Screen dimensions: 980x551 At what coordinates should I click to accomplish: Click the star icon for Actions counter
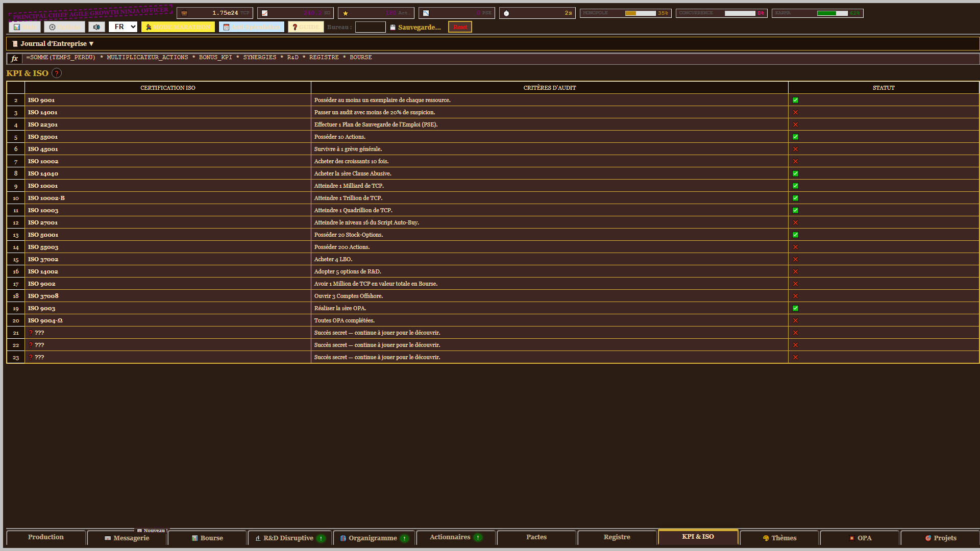[346, 13]
